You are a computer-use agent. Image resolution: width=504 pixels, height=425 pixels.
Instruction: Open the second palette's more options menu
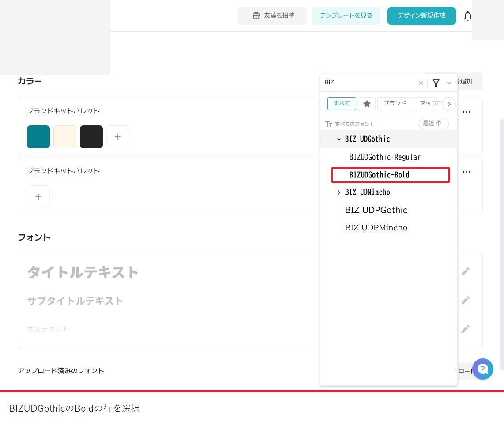pyautogui.click(x=466, y=172)
